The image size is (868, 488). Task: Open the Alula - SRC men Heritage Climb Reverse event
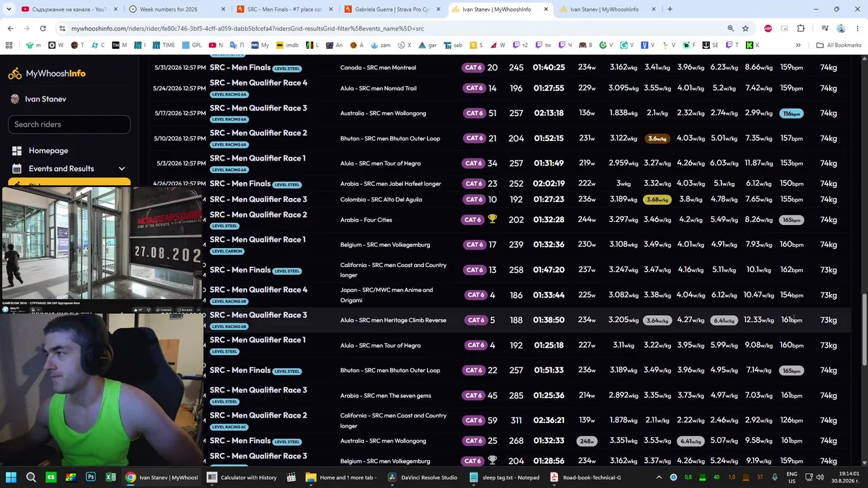[x=393, y=320]
